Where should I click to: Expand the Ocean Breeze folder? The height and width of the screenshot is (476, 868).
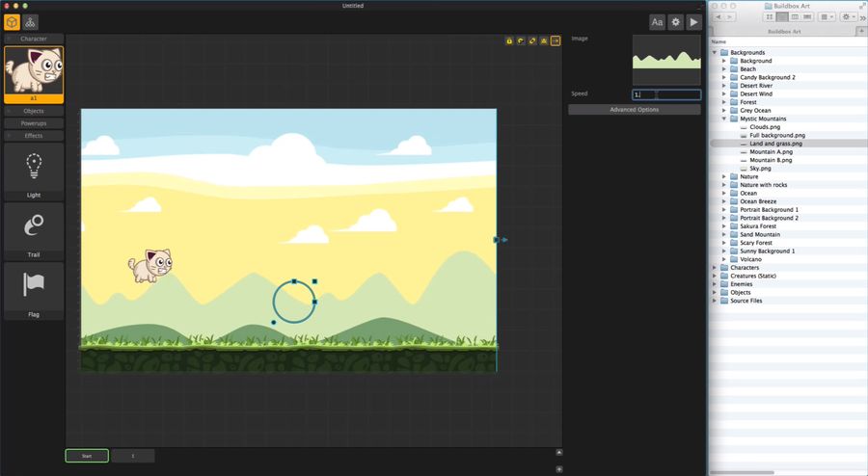[723, 201]
